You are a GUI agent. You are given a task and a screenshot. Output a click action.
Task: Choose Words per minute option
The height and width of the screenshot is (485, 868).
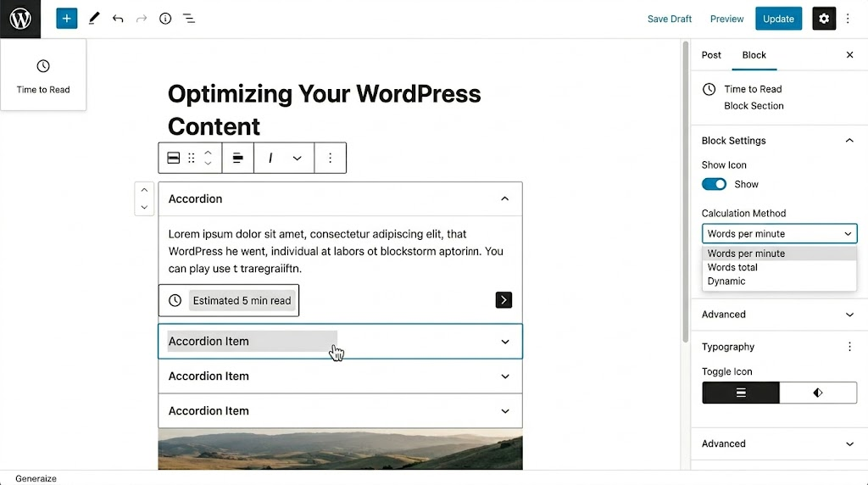pyautogui.click(x=779, y=253)
